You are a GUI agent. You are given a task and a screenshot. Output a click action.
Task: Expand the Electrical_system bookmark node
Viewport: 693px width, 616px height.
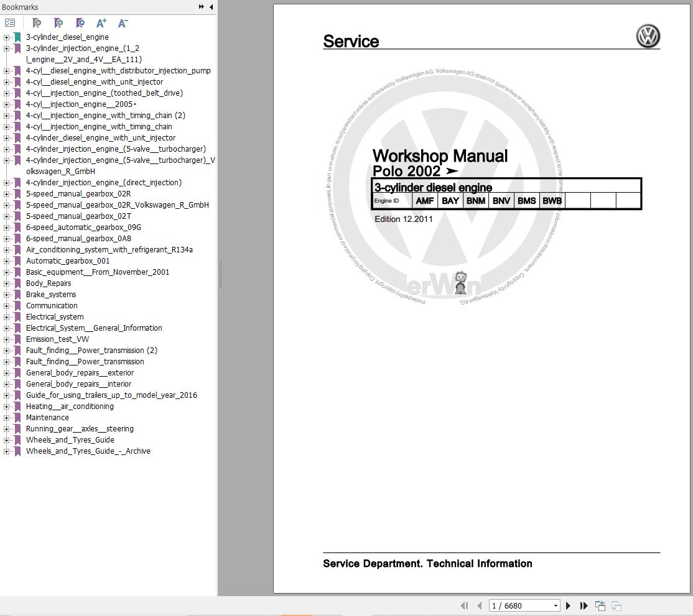6,317
